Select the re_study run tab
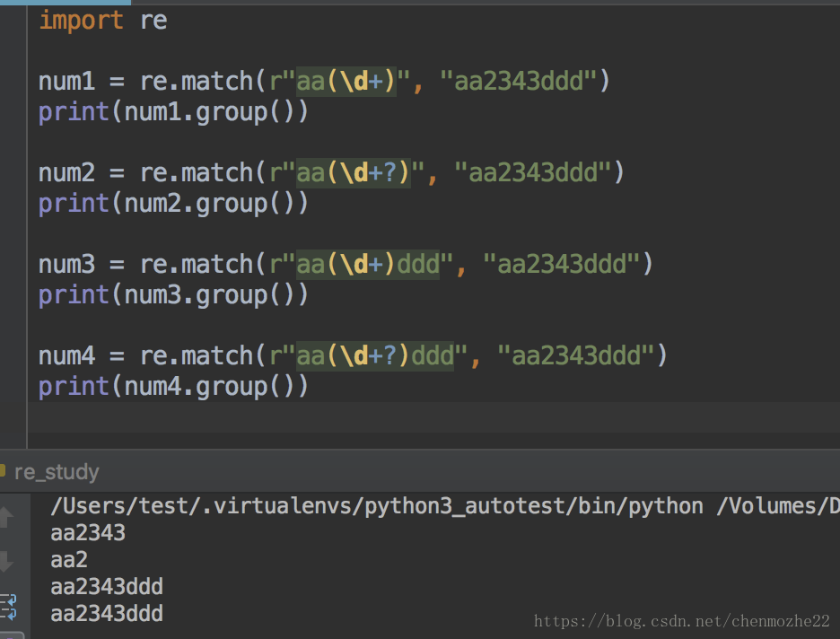This screenshot has height=639, width=840. point(57,472)
